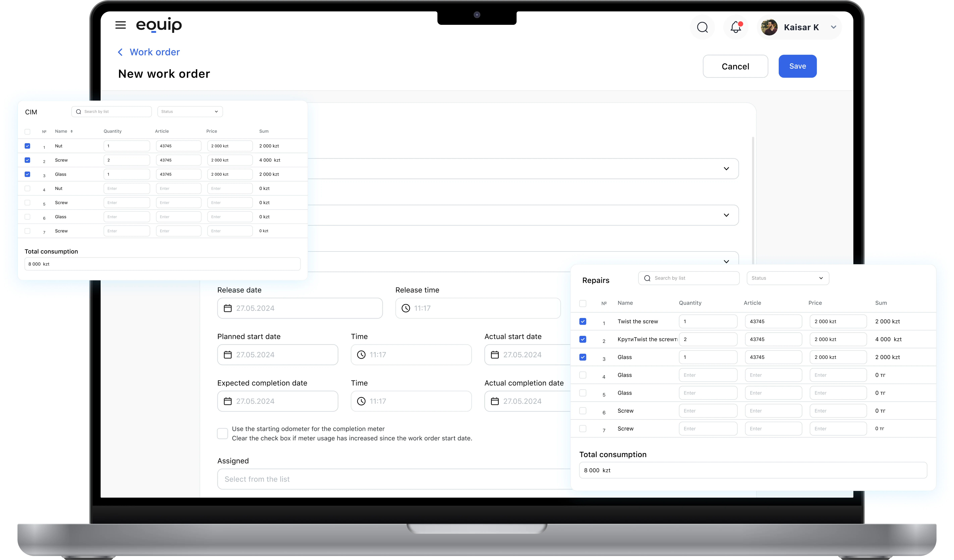The image size is (954, 560).
Task: Click CIM Total consumption field
Action: pyautogui.click(x=162, y=264)
